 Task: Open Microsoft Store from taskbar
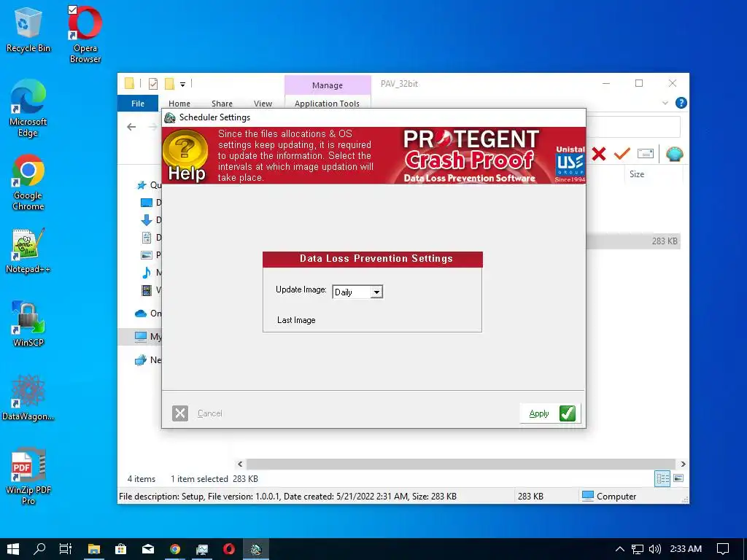(x=121, y=549)
